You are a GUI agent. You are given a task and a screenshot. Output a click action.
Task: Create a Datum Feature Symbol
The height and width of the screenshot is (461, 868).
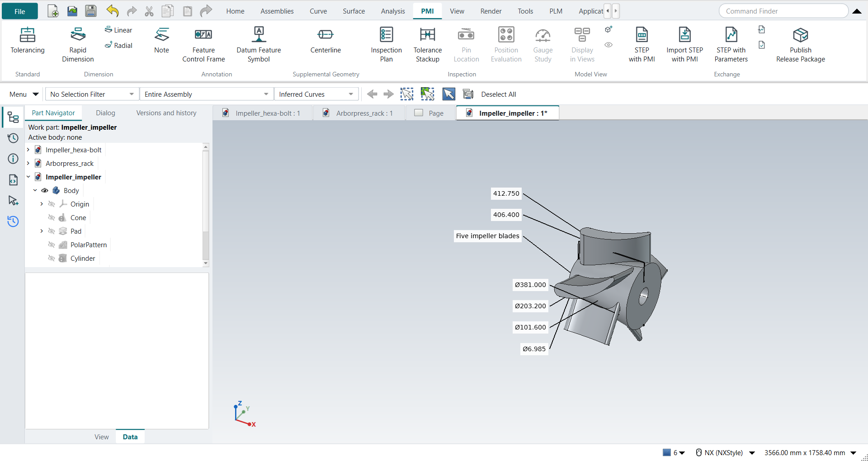coord(259,45)
